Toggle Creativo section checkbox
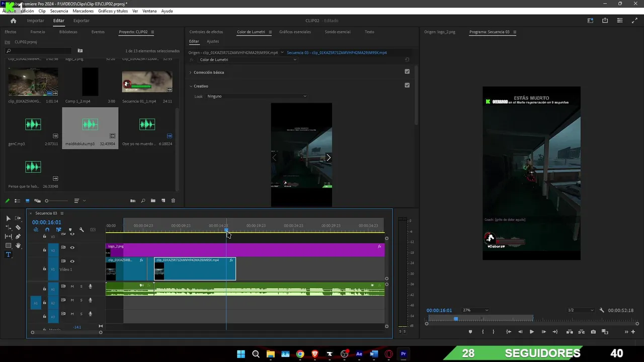The width and height of the screenshot is (644, 362). [407, 85]
